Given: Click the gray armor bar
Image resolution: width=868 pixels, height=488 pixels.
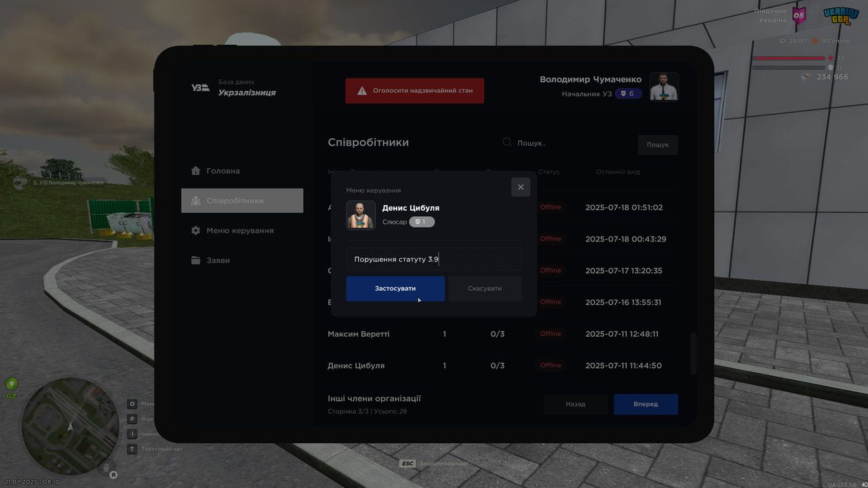Looking at the screenshot, I should [789, 68].
